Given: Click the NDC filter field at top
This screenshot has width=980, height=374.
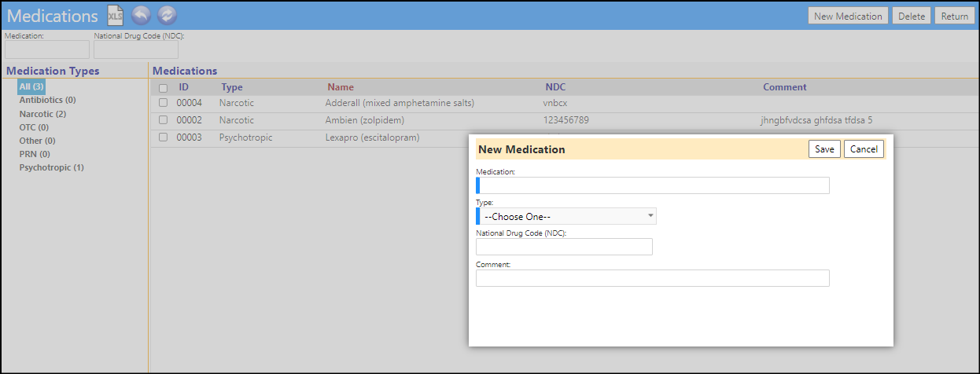Looking at the screenshot, I should click(136, 49).
